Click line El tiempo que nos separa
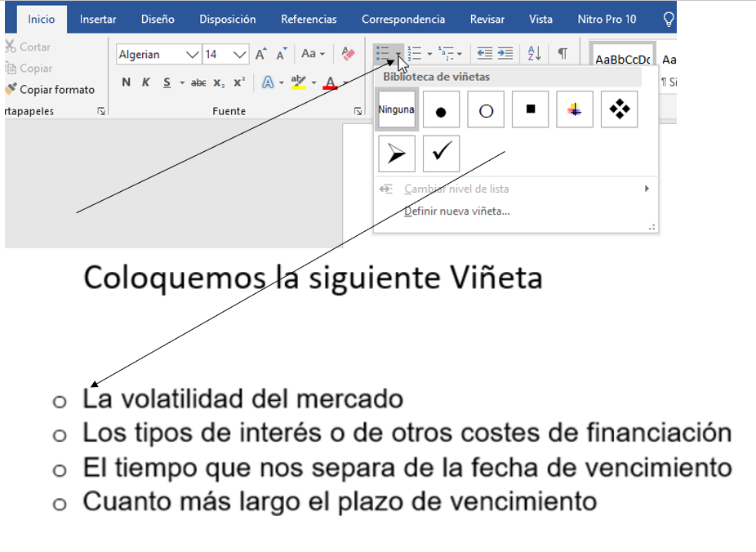 407,468
